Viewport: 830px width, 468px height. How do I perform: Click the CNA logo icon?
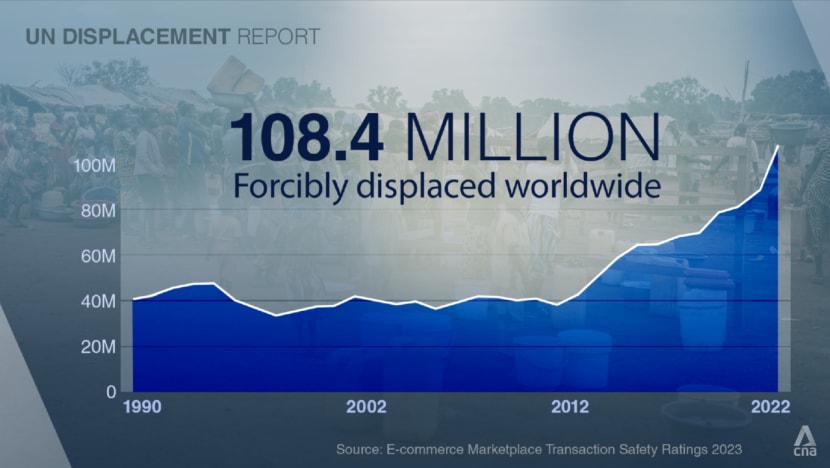pyautogui.click(x=805, y=441)
